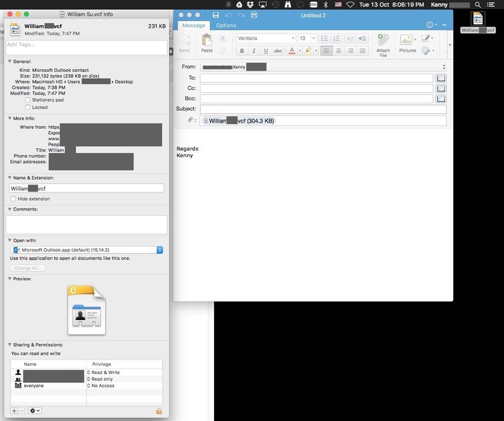Open the address book beside the Cc field
Image resolution: width=504 pixels, height=421 pixels.
[441, 89]
